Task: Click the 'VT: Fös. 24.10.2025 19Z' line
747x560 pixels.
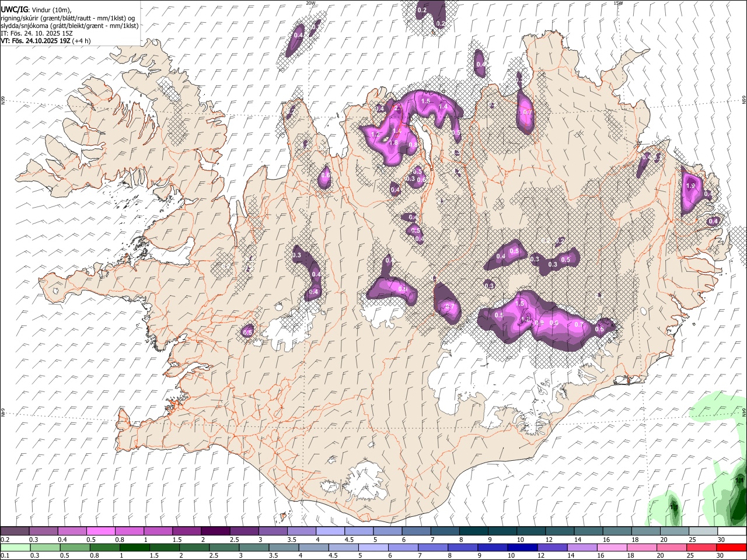Action: pyautogui.click(x=35, y=41)
